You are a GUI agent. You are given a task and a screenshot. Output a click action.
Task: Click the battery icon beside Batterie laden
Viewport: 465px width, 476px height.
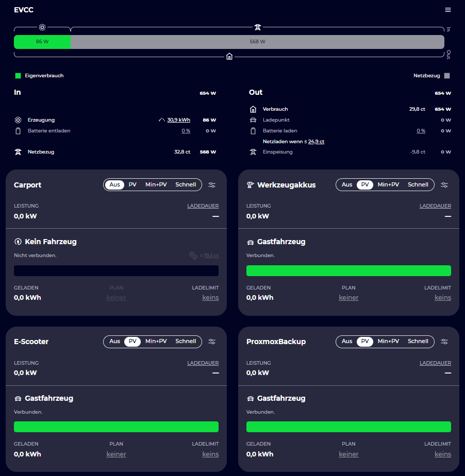tap(253, 131)
